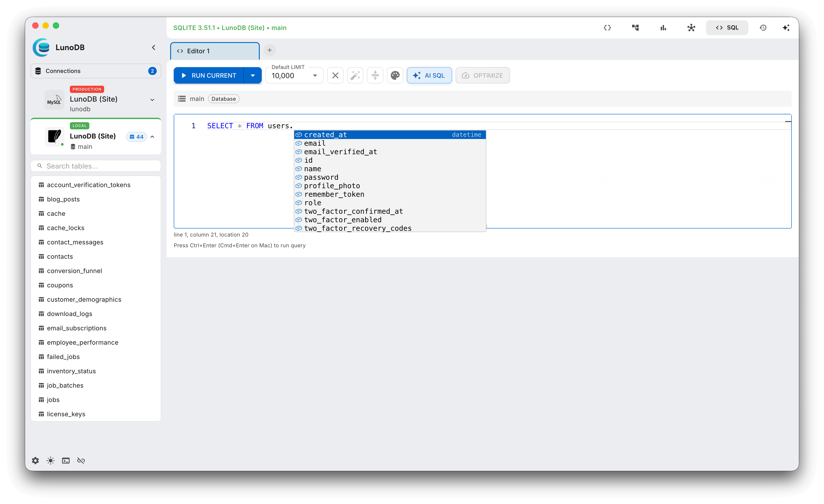Collapse the sidebar with the chevron
824x504 pixels.
[154, 47]
